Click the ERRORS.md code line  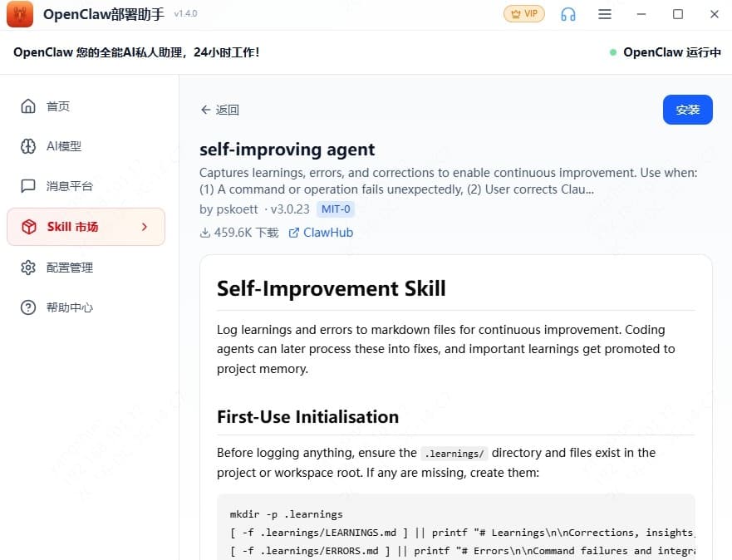(462, 551)
